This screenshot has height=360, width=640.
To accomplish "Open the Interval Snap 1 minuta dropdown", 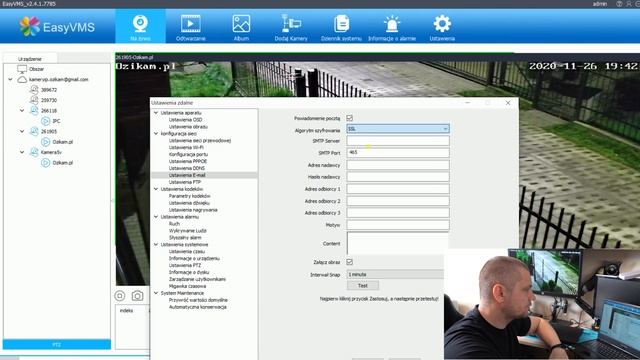I will pyautogui.click(x=395, y=274).
